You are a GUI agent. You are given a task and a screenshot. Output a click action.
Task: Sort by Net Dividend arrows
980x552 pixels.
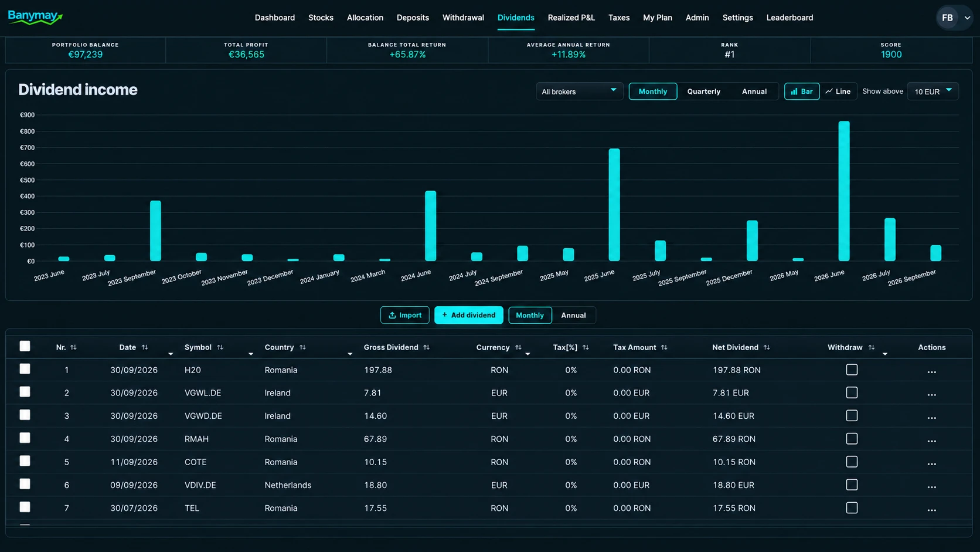pos(767,347)
